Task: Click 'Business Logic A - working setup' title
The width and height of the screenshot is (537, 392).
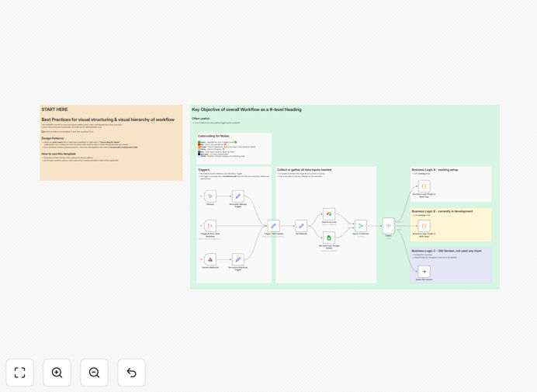Action: [435, 170]
